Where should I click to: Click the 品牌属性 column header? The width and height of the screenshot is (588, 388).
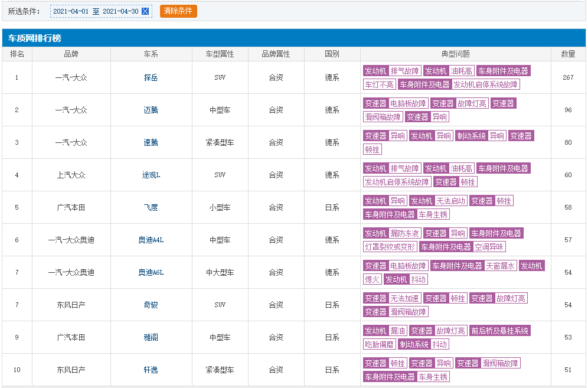(276, 54)
